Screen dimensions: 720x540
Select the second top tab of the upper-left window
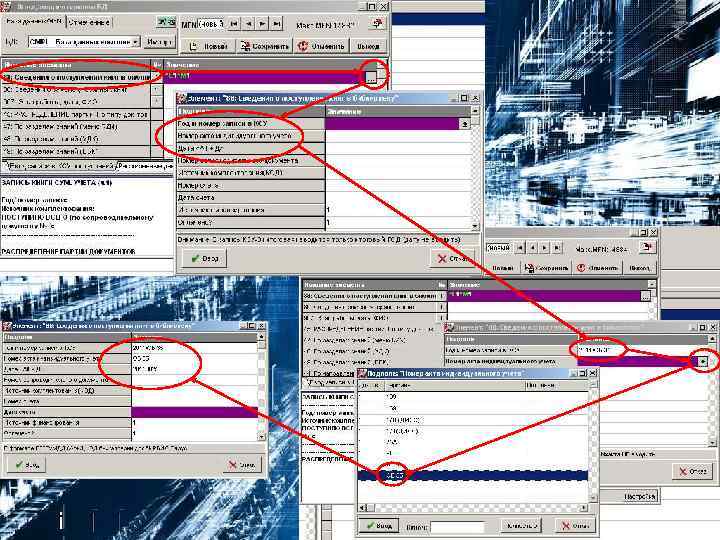pos(90,22)
